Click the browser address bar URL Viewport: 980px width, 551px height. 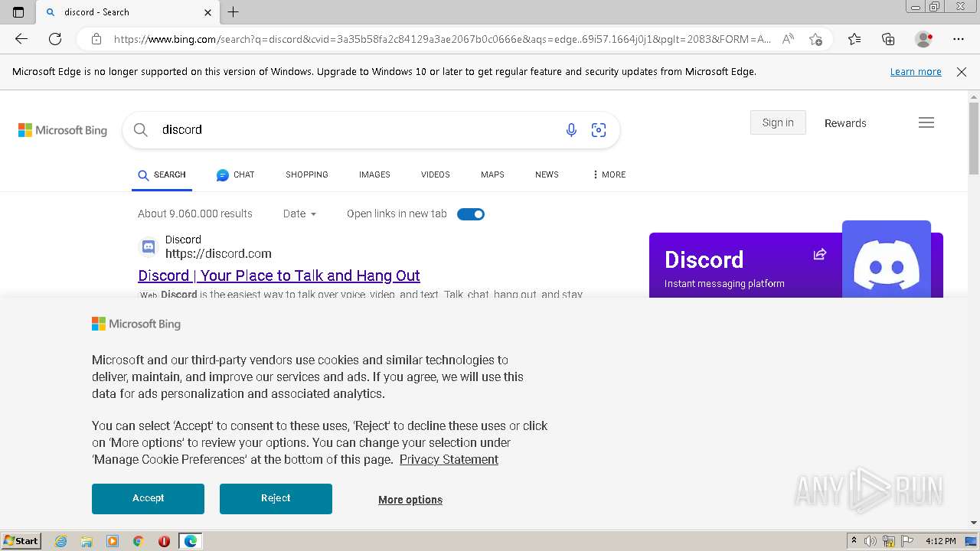pos(442,39)
